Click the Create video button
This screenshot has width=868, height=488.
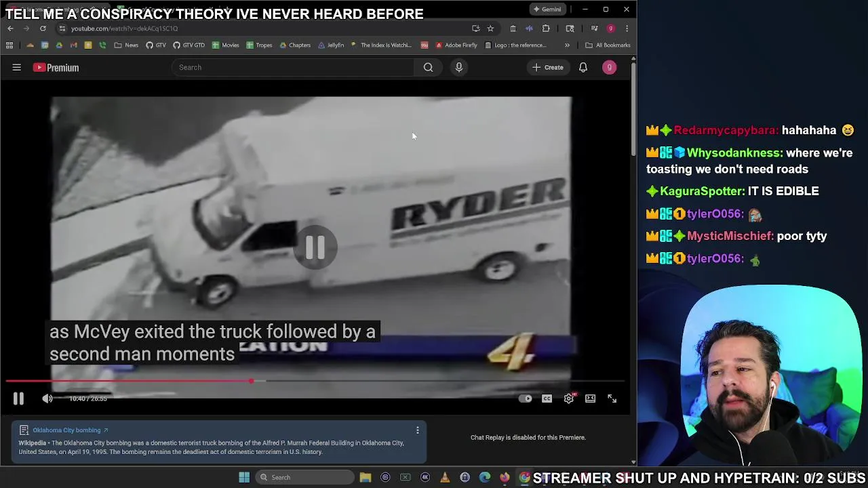click(x=547, y=67)
